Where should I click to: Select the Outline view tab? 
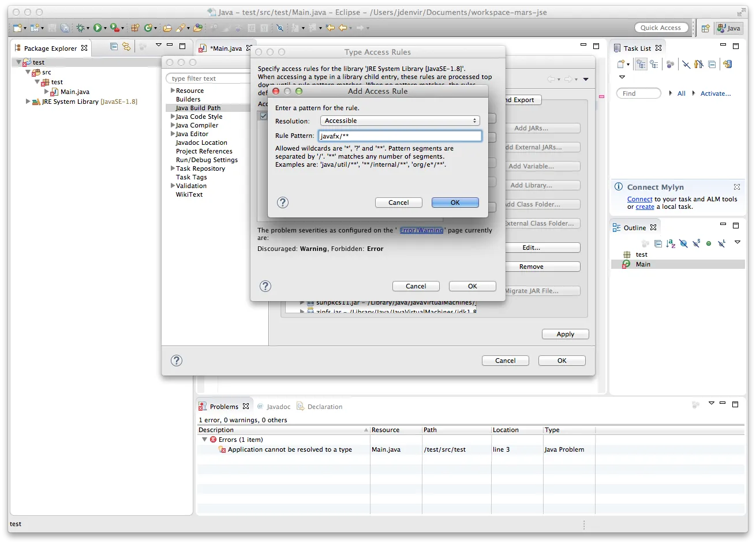click(634, 228)
